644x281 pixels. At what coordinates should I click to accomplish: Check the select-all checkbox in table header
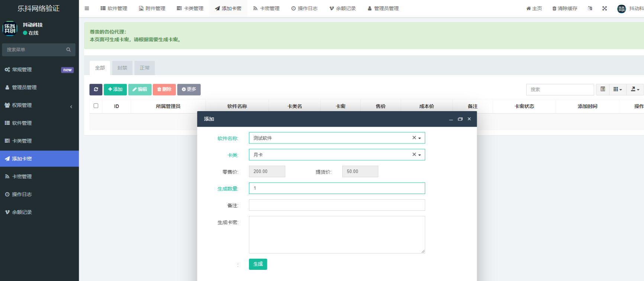coord(96,106)
